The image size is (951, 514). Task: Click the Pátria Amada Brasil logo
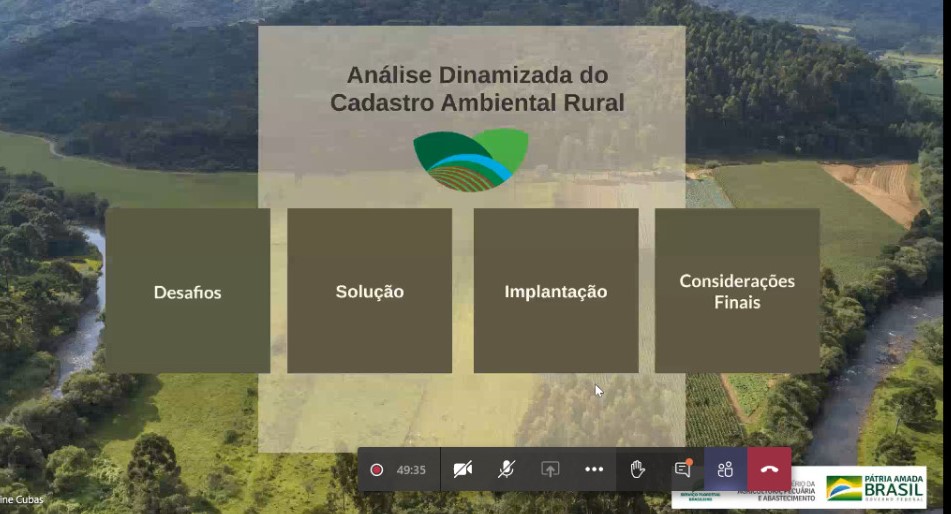874,488
